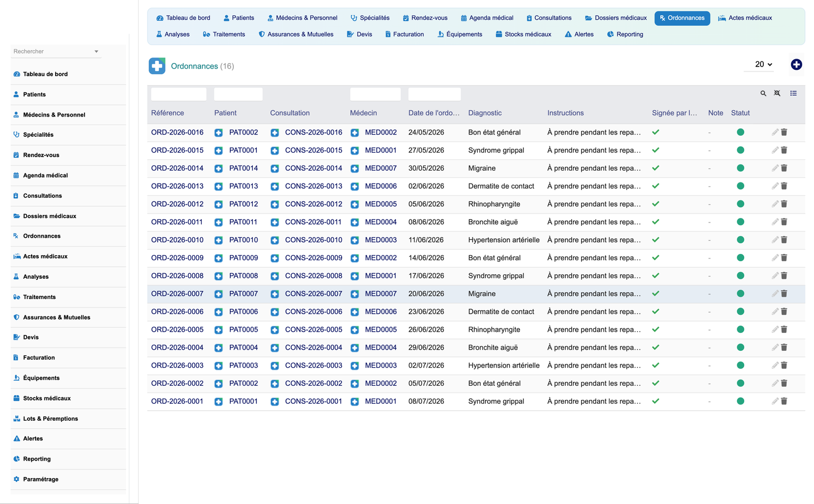This screenshot has width=814, height=504.
Task: Click date cell 11/06/2026
Action: (426, 240)
